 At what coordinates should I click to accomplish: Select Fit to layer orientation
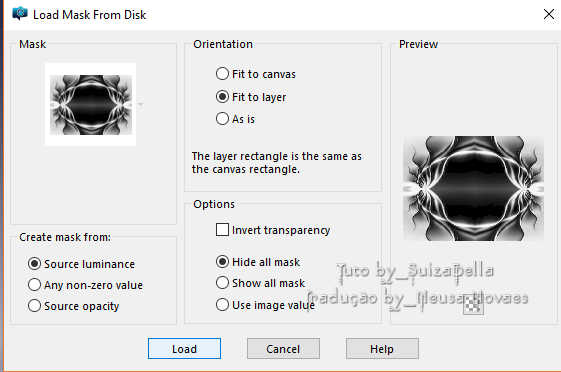pos(222,97)
